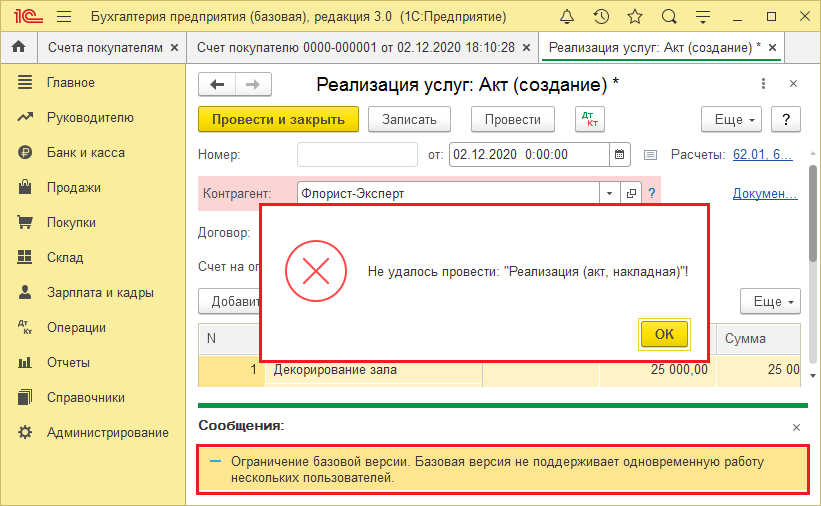821x506 pixels.
Task: Click the form vertical scrollbar thumb
Action: coord(813,213)
